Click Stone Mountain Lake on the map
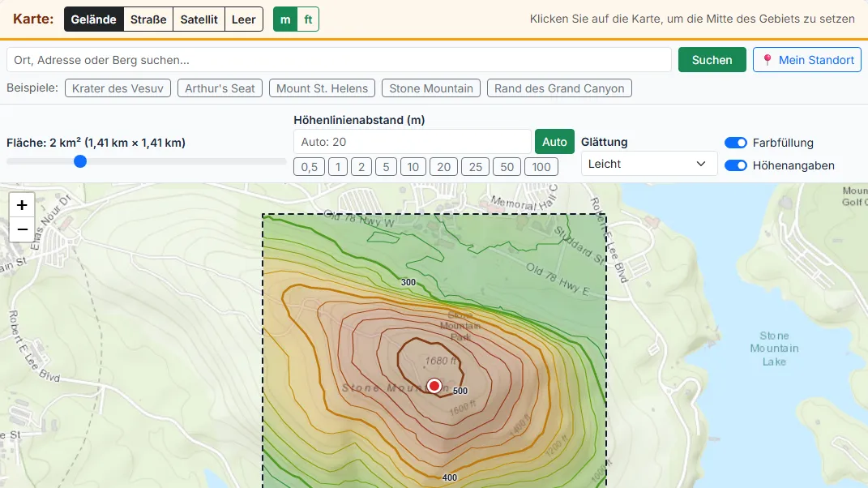The height and width of the screenshot is (488, 868). [774, 349]
